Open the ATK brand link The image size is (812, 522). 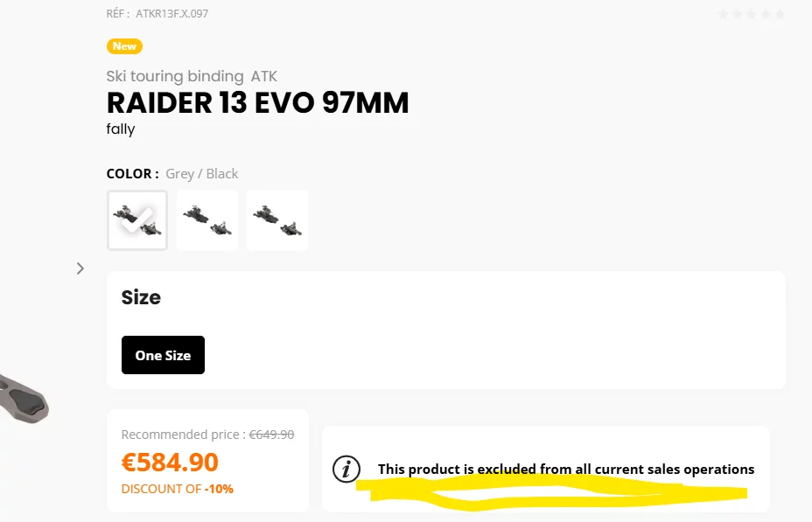264,77
